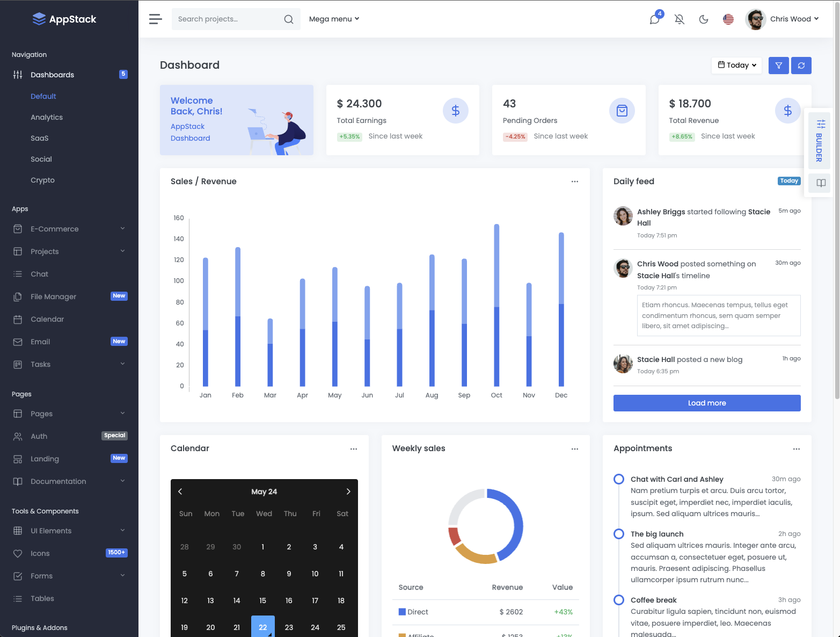Viewport: 840px width, 637px height.
Task: Click the AppStack logo icon
Action: pyautogui.click(x=39, y=19)
